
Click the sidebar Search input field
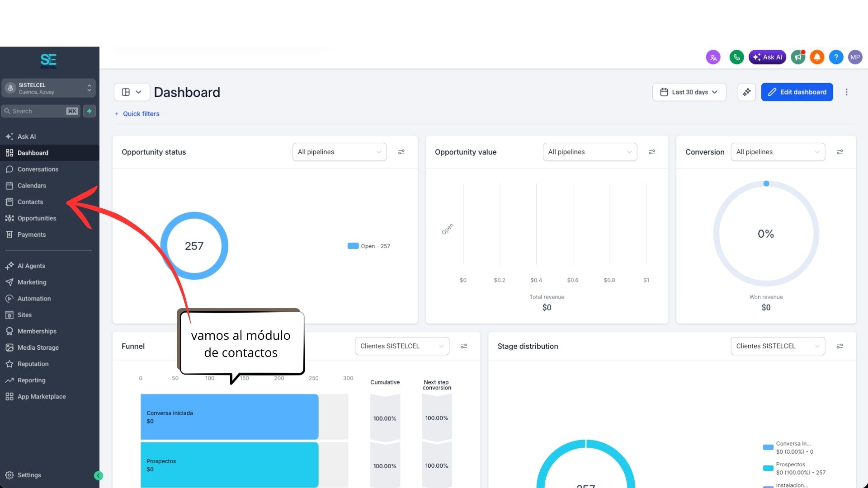pos(41,111)
